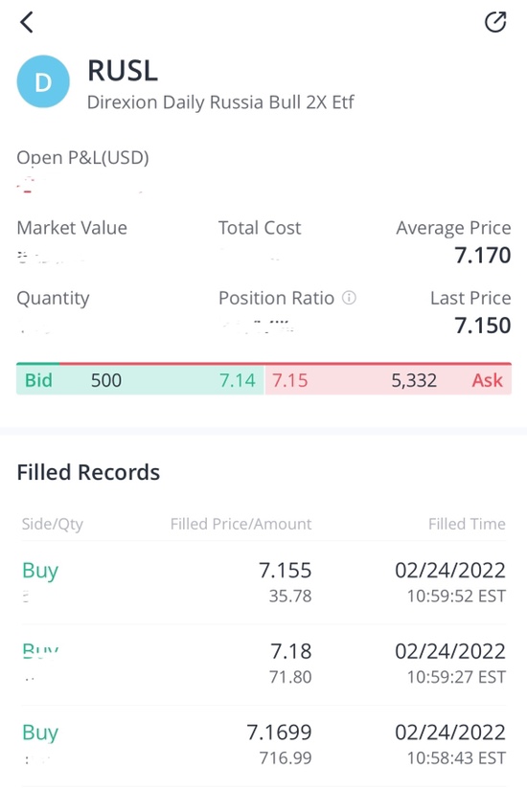
Task: Open the Buy record filled at 7.18
Action: pyautogui.click(x=263, y=665)
